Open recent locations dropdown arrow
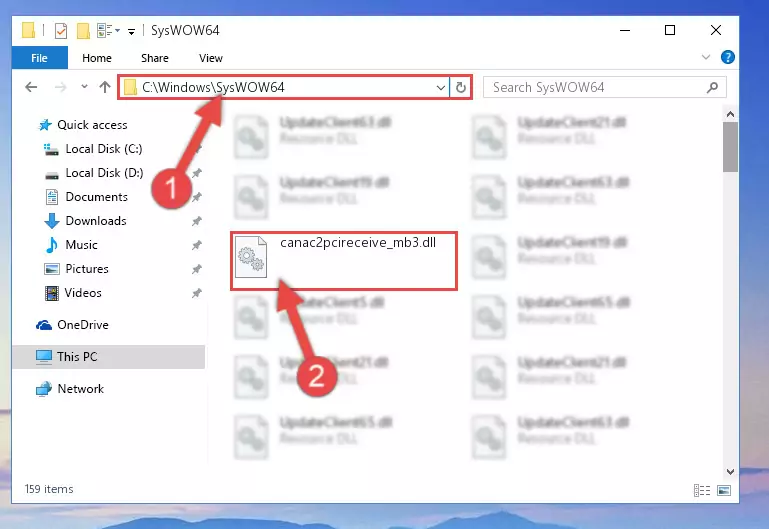The image size is (769, 529). pos(84,87)
